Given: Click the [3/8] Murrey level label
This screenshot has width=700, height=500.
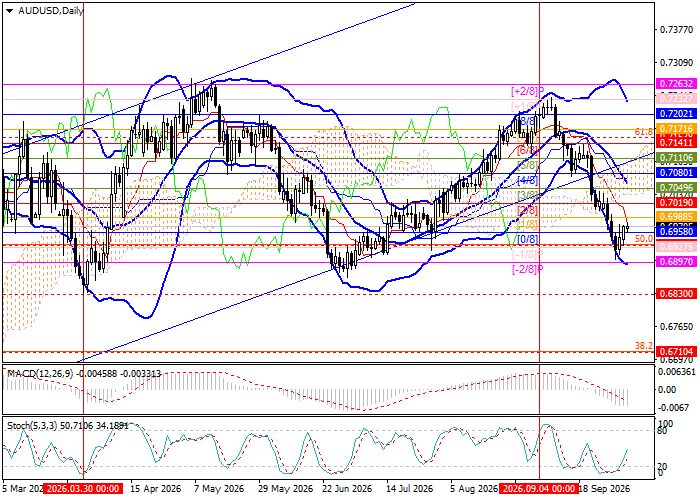Looking at the screenshot, I should pos(528,195).
